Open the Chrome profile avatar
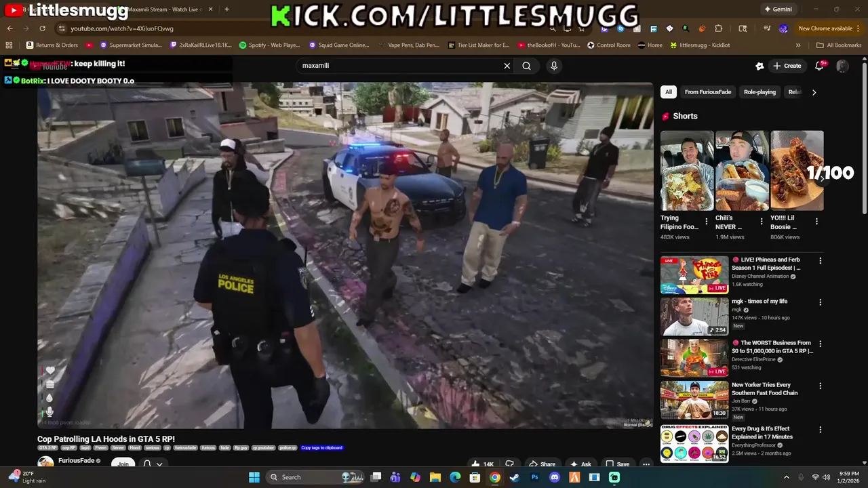868x488 pixels. click(783, 28)
